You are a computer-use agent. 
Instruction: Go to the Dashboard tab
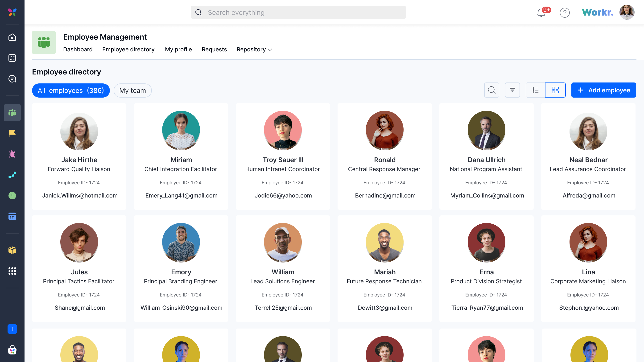click(78, 49)
